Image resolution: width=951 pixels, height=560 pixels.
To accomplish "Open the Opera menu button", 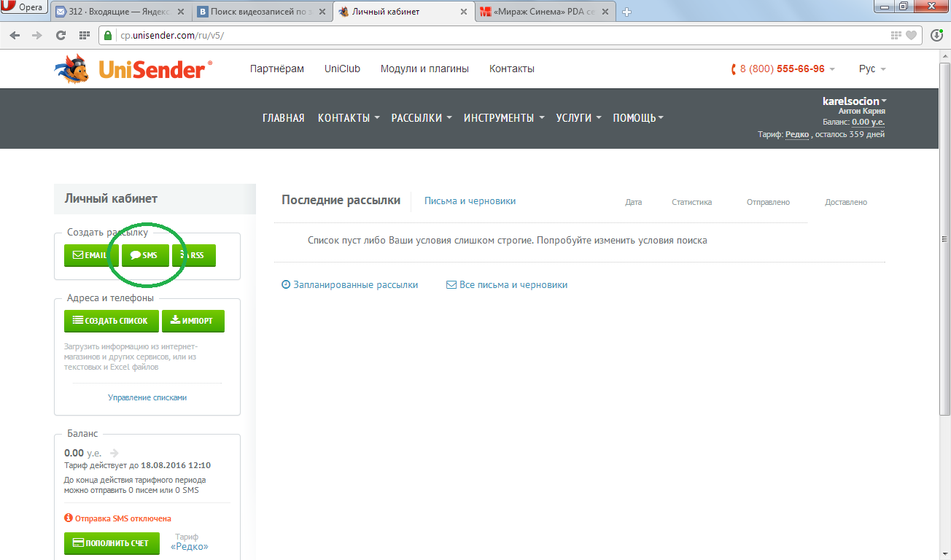I will tap(24, 8).
